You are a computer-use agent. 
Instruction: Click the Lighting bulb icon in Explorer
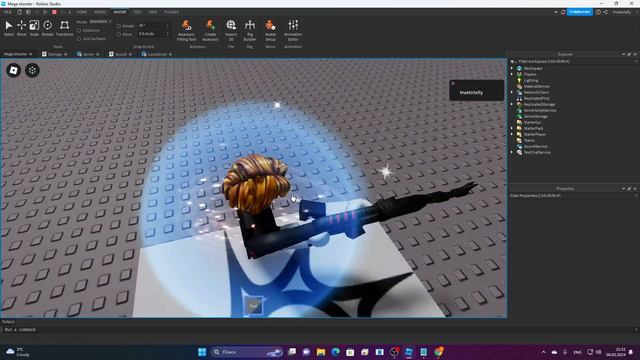519,80
